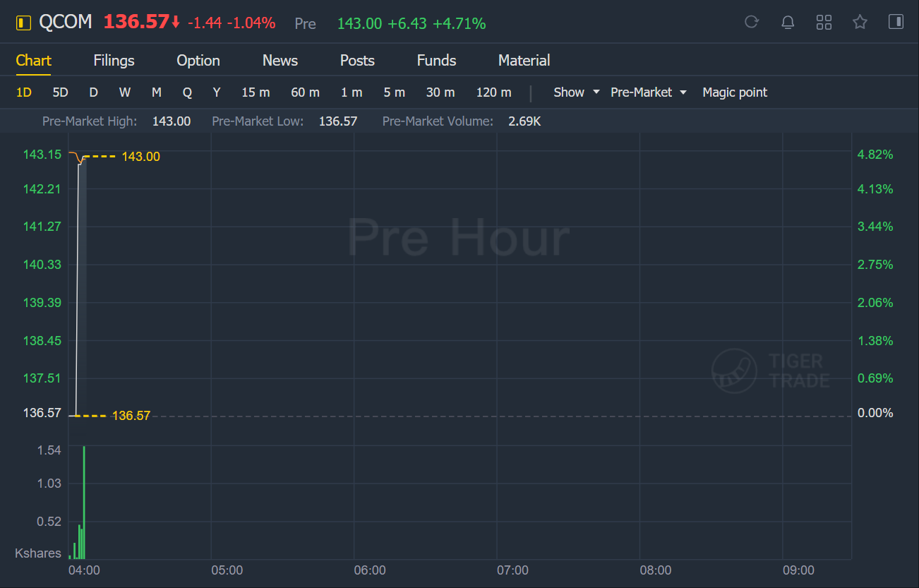Open the alert bell icon

(x=788, y=22)
